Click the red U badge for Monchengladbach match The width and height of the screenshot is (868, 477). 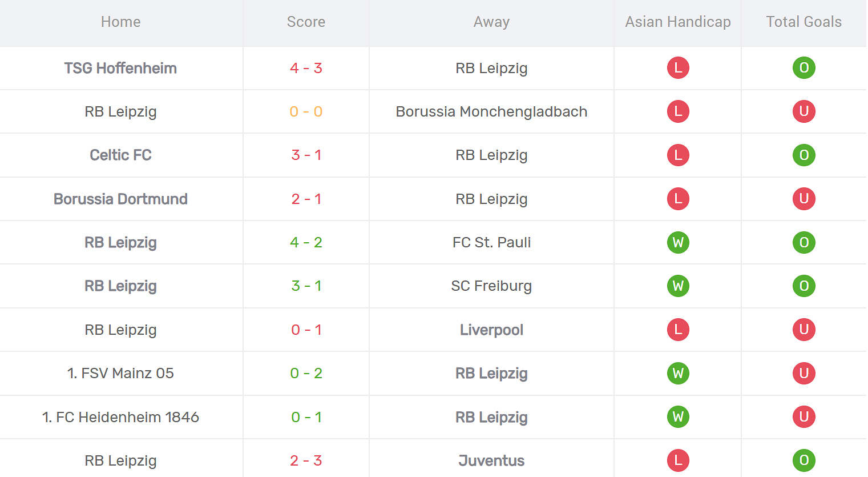click(x=804, y=111)
